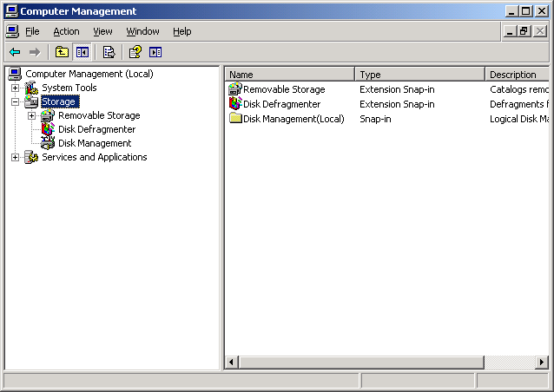Click Disk Management icon in tree
The image size is (554, 392).
point(48,143)
